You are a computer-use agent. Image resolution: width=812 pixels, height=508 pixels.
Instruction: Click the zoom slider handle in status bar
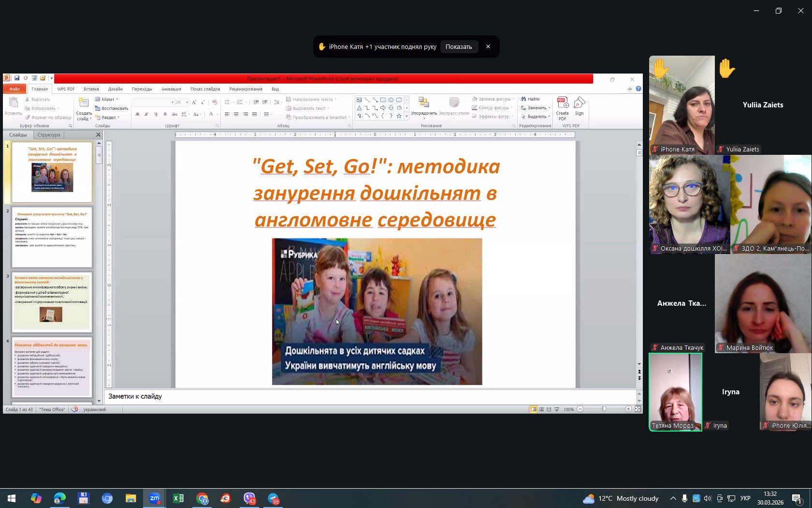tap(604, 409)
